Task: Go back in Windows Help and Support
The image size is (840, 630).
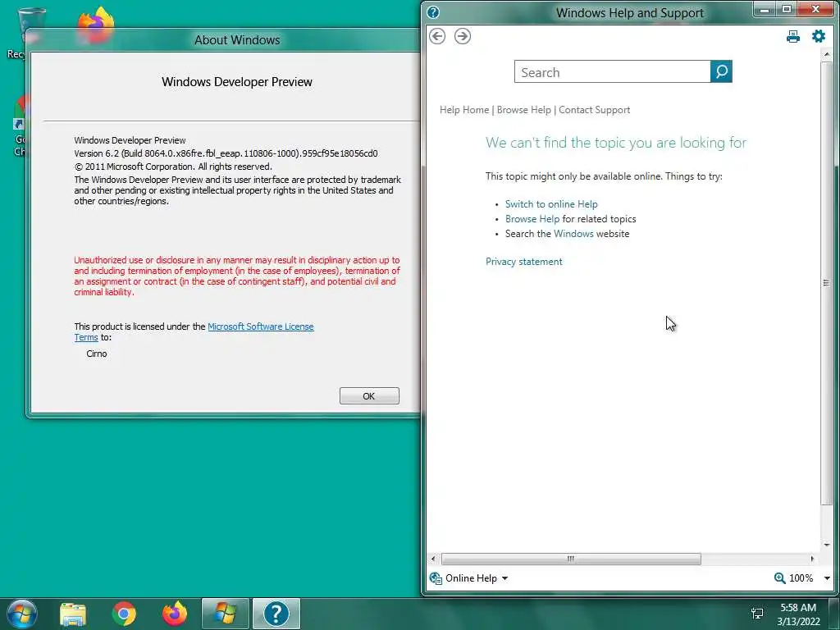Action: click(x=437, y=36)
